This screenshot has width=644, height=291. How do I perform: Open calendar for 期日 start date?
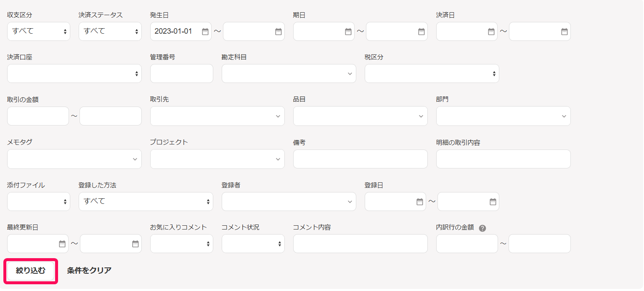pos(348,32)
